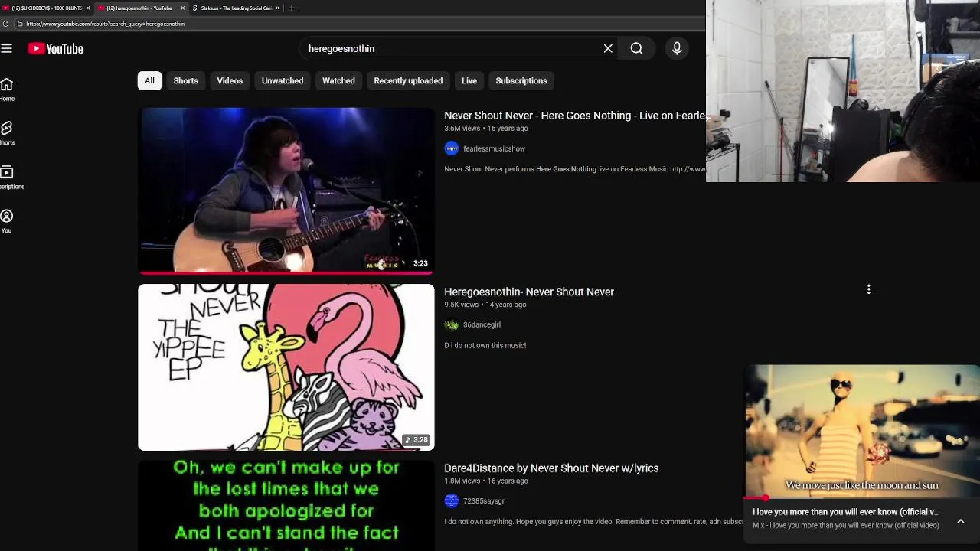Filter results by Live chip
The height and width of the screenshot is (551, 980).
click(469, 80)
